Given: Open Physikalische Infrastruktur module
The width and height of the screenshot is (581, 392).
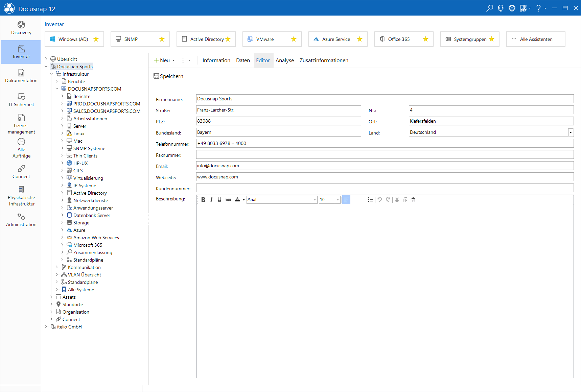Looking at the screenshot, I should pyautogui.click(x=21, y=196).
